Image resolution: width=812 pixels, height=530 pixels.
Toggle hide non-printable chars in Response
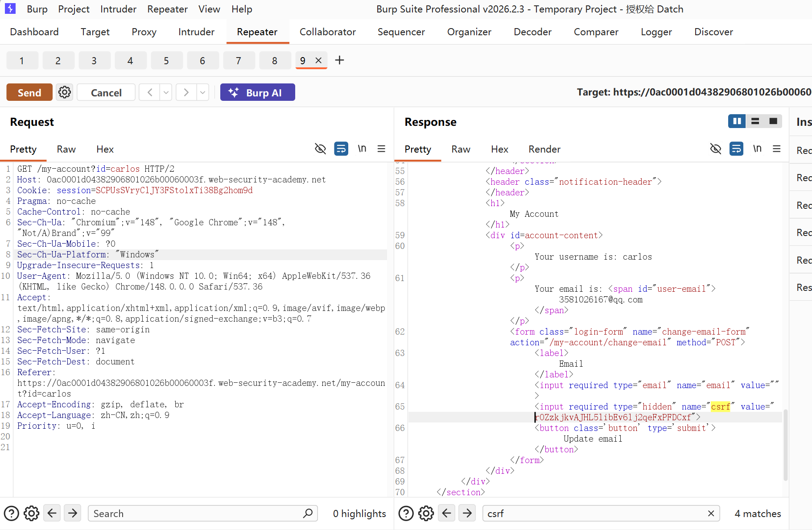click(x=715, y=149)
